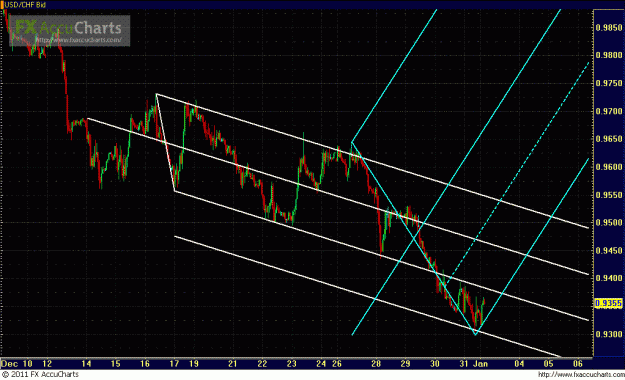The image size is (625, 380).
Task: Click the 0.9750 price level label
Action: 609,83
